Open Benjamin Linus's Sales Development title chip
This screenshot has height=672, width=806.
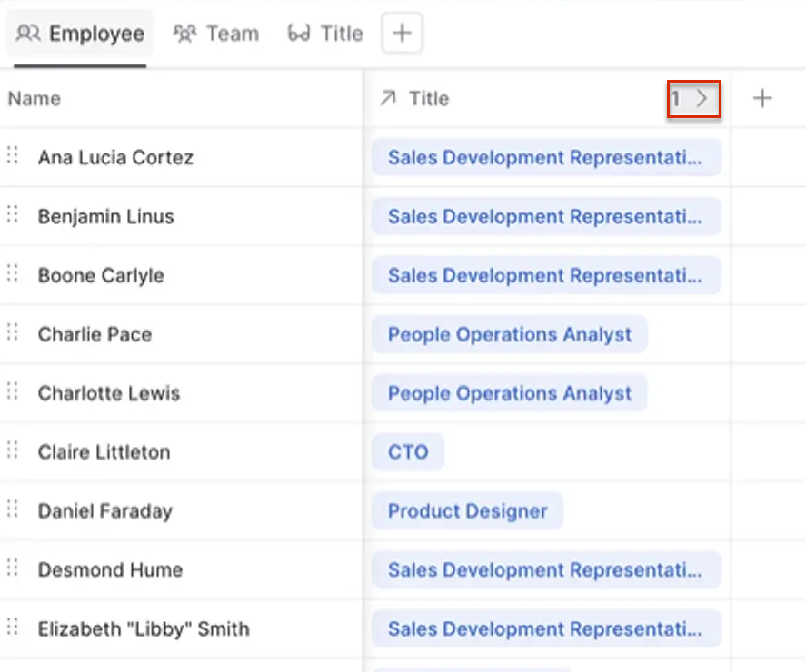pyautogui.click(x=546, y=216)
